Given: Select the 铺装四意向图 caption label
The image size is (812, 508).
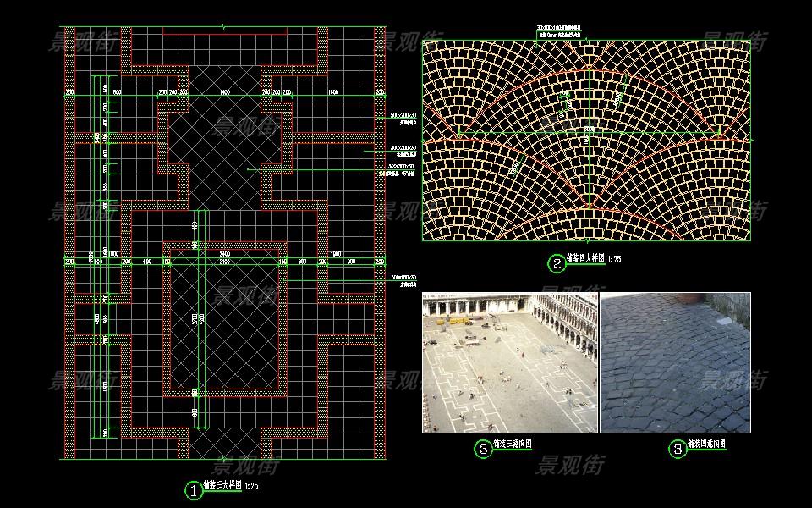Looking at the screenshot, I should pos(706,444).
